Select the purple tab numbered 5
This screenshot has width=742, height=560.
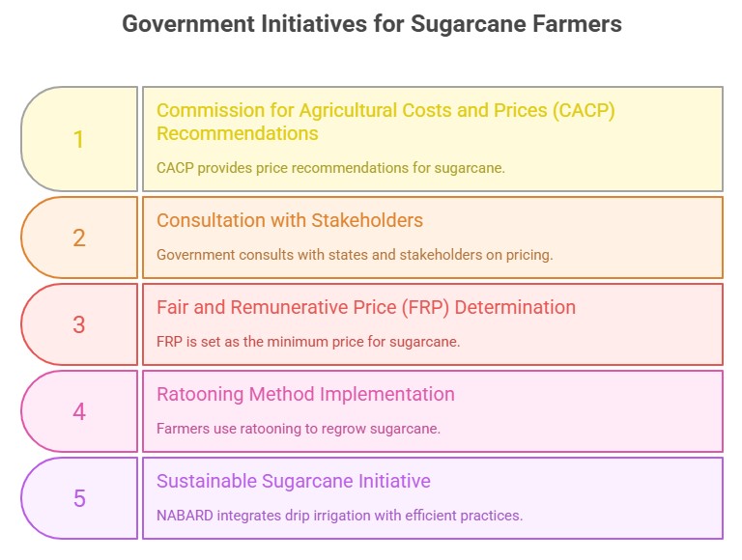[79, 498]
